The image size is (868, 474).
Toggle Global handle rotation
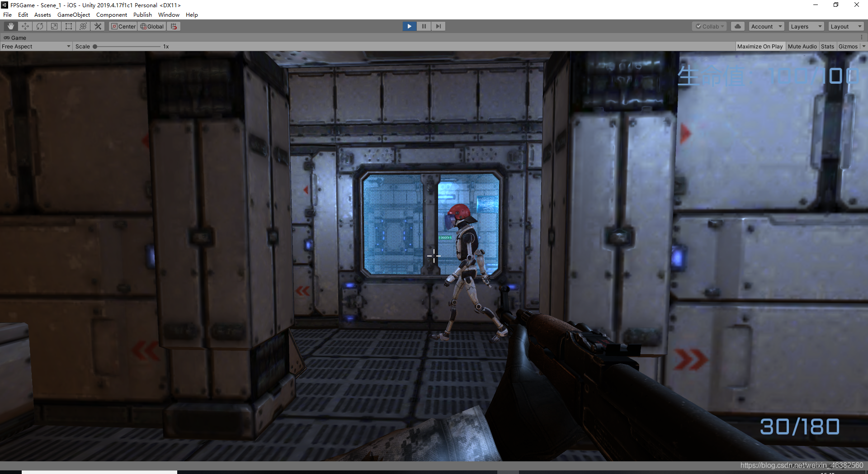pos(152,26)
